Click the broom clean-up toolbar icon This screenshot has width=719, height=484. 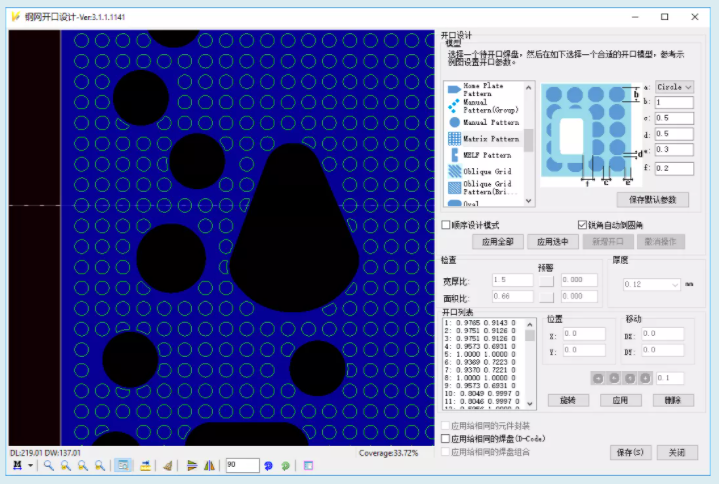click(x=168, y=466)
